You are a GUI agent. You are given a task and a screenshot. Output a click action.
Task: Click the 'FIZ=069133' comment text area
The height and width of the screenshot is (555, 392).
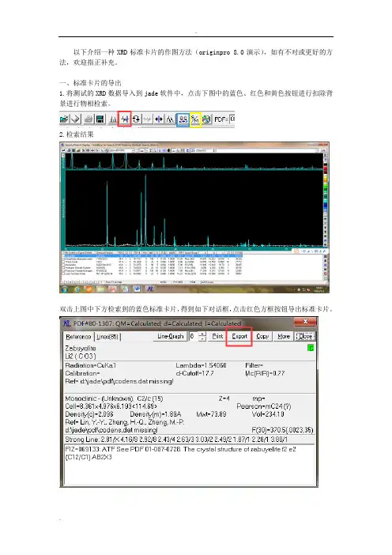click(x=189, y=465)
